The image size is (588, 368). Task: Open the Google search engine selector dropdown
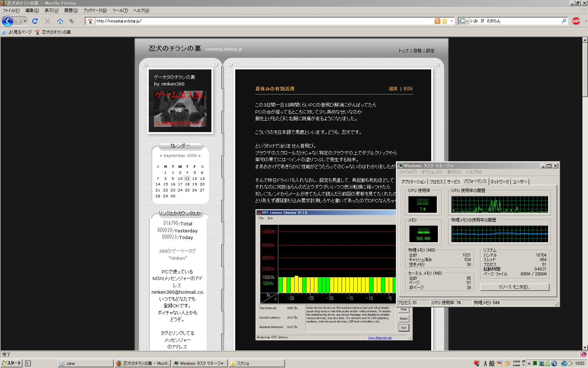coord(467,21)
